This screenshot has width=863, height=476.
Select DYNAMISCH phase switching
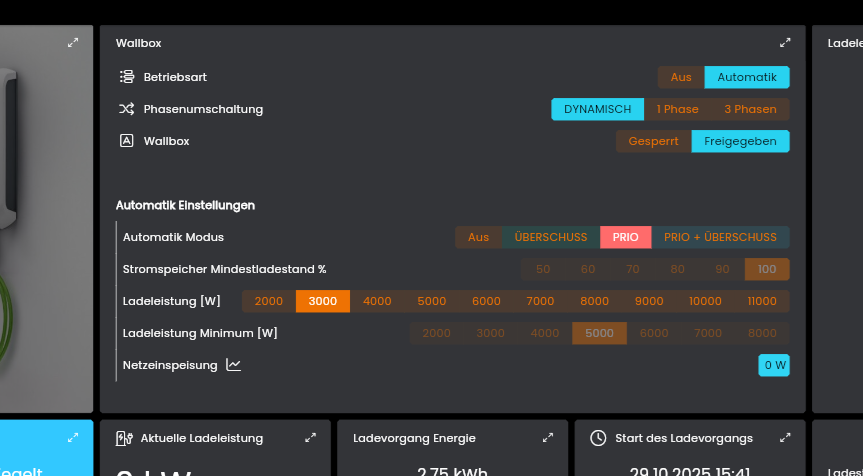pyautogui.click(x=597, y=109)
